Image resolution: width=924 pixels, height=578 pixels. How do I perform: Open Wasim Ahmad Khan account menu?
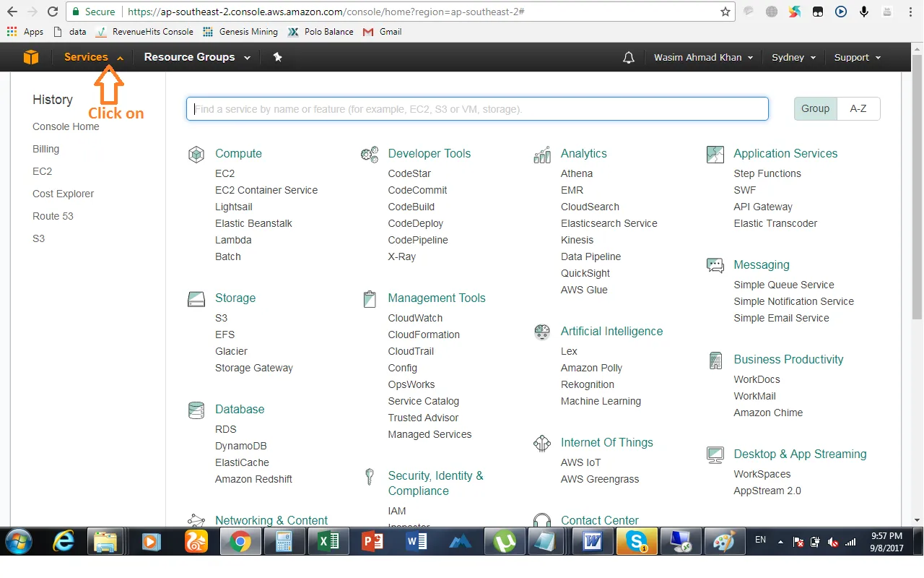click(x=704, y=57)
